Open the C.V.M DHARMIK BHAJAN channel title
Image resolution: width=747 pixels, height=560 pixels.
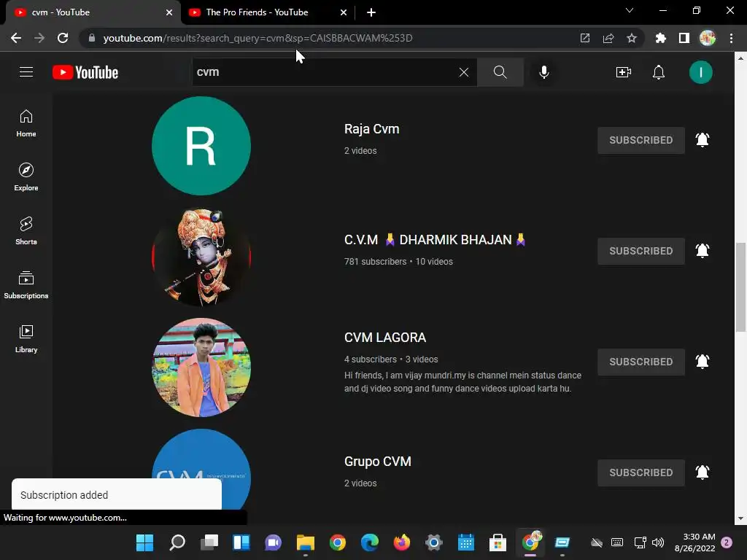pyautogui.click(x=435, y=239)
